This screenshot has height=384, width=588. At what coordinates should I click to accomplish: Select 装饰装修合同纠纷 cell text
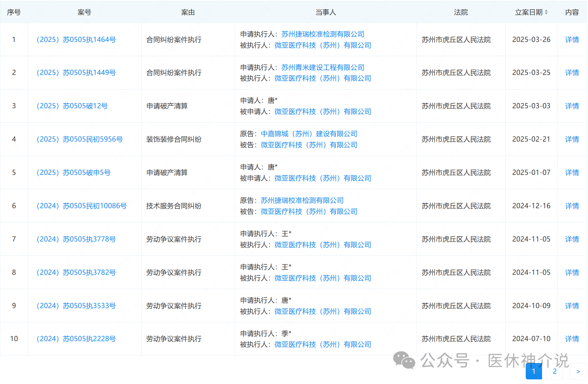[174, 139]
